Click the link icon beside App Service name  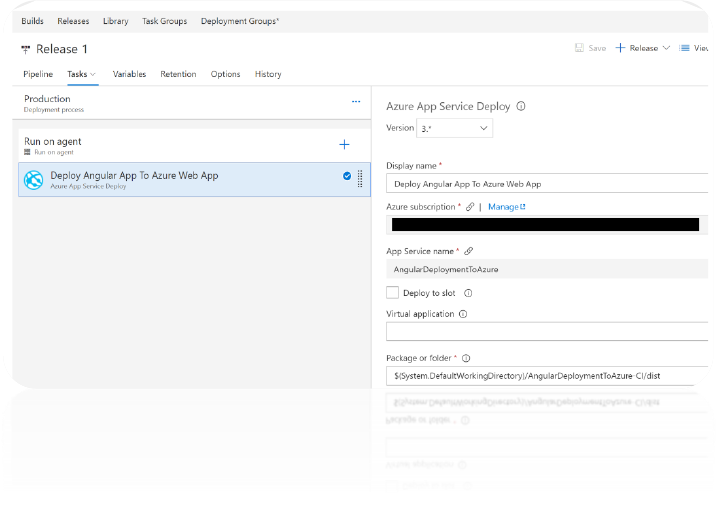(469, 251)
